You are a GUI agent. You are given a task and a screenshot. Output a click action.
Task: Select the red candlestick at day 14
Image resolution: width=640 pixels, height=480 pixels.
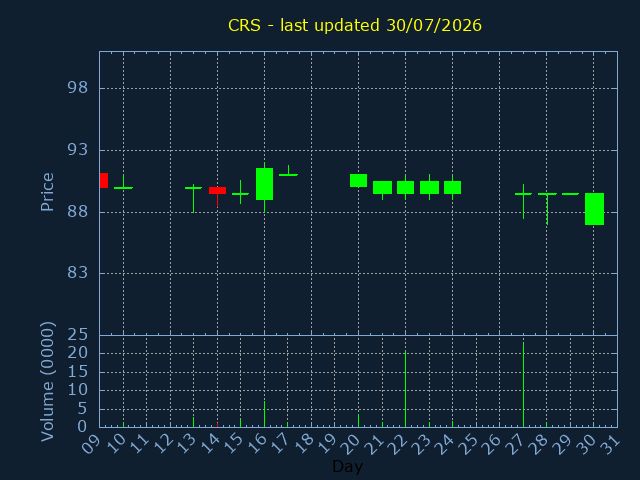point(217,191)
